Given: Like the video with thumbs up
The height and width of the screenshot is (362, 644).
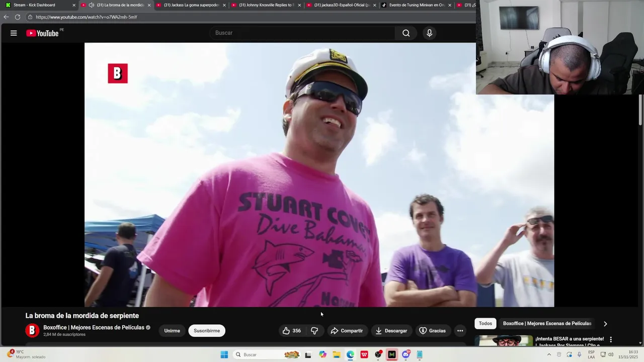Looking at the screenshot, I should [291, 331].
